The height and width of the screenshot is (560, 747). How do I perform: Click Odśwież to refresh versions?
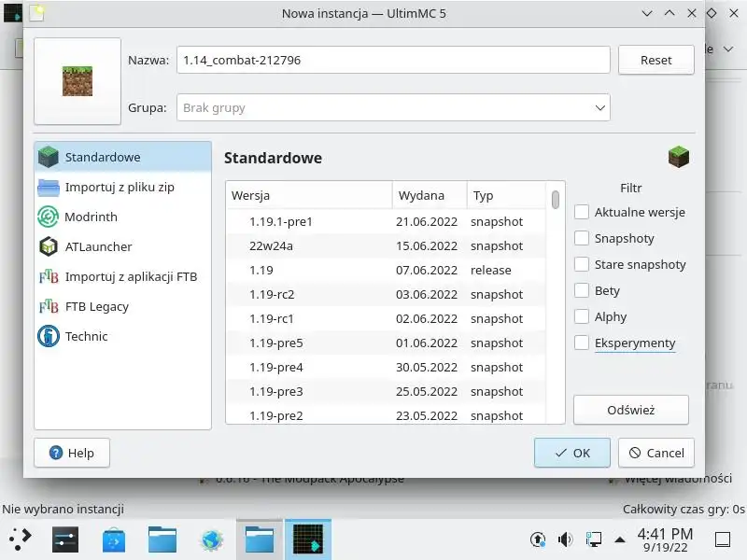point(631,410)
